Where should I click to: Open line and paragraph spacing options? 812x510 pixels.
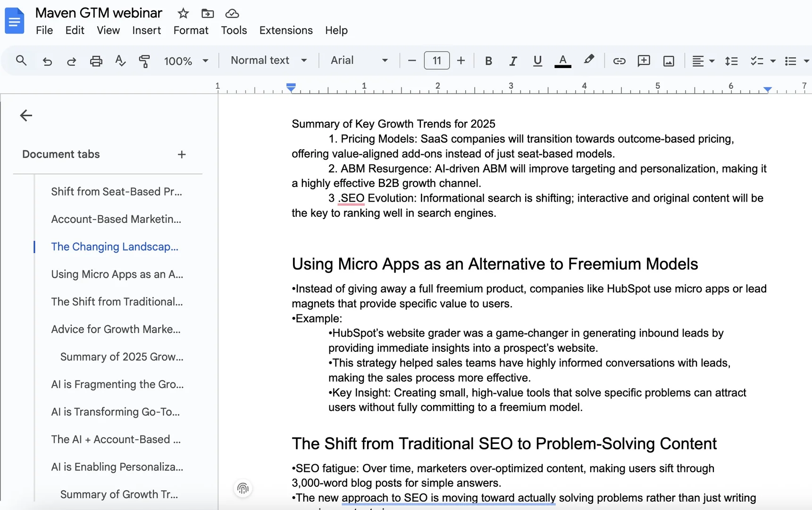pyautogui.click(x=731, y=61)
